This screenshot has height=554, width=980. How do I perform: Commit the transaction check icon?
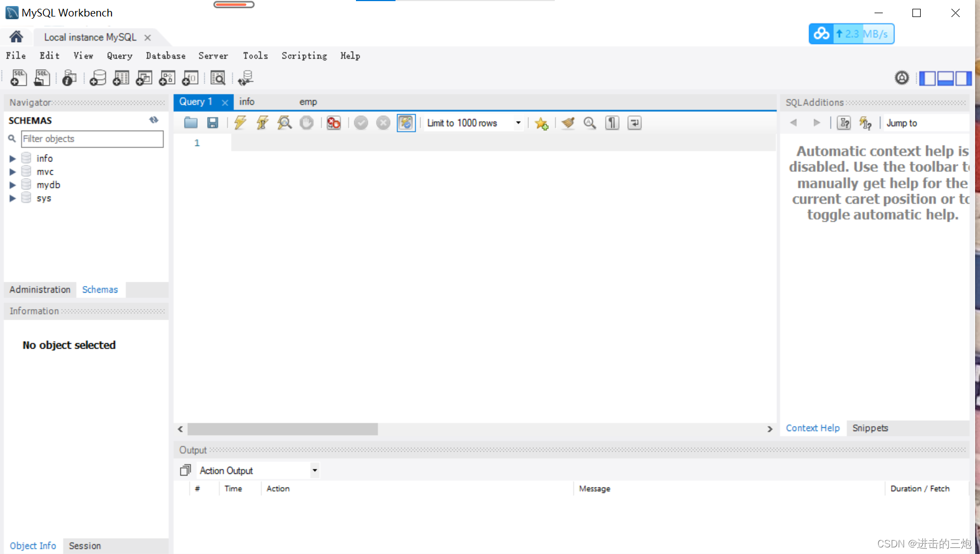pos(361,122)
